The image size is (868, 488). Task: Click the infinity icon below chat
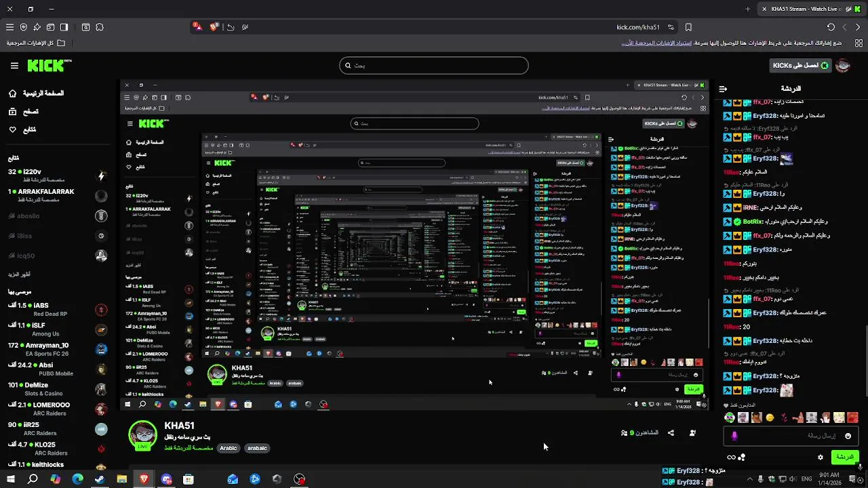731,457
